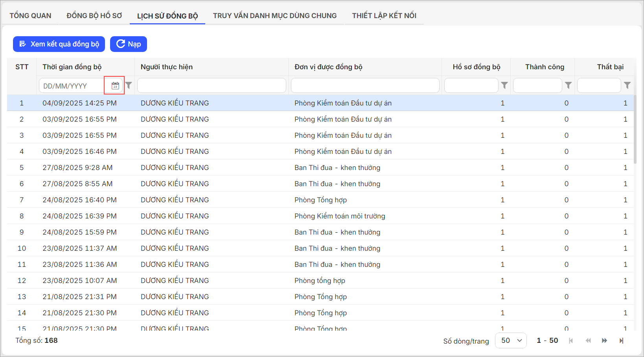Switch to the TỔNG QUAN tab

pyautogui.click(x=30, y=16)
